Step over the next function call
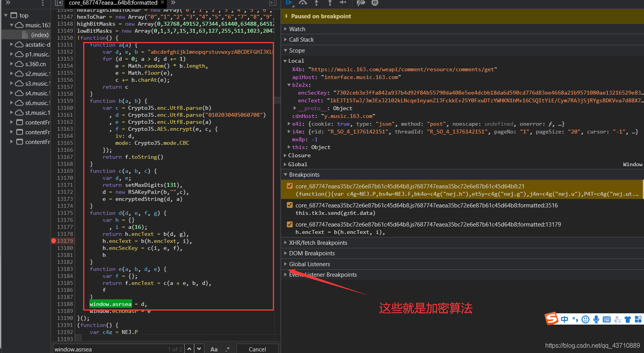644x353 pixels. [x=303, y=3]
